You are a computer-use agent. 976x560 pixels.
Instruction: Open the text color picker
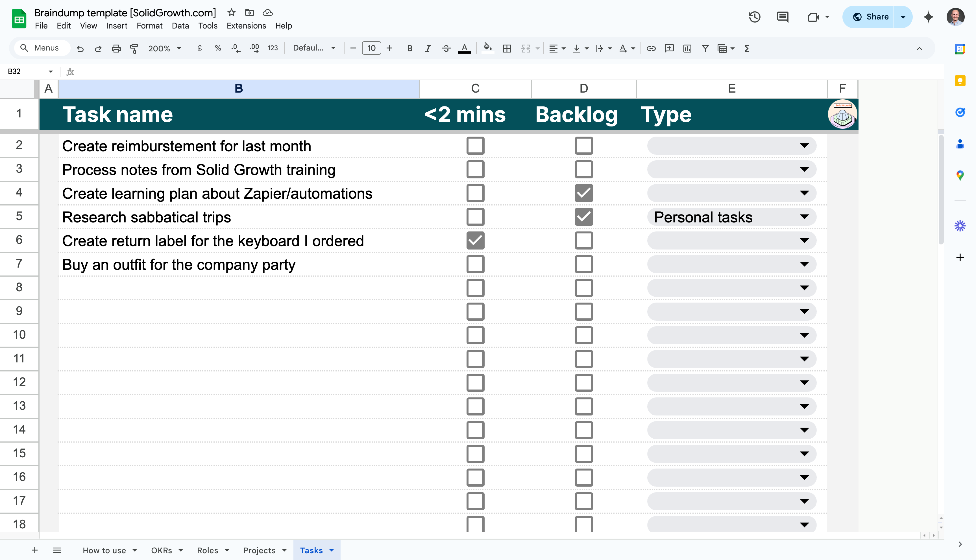[464, 49]
